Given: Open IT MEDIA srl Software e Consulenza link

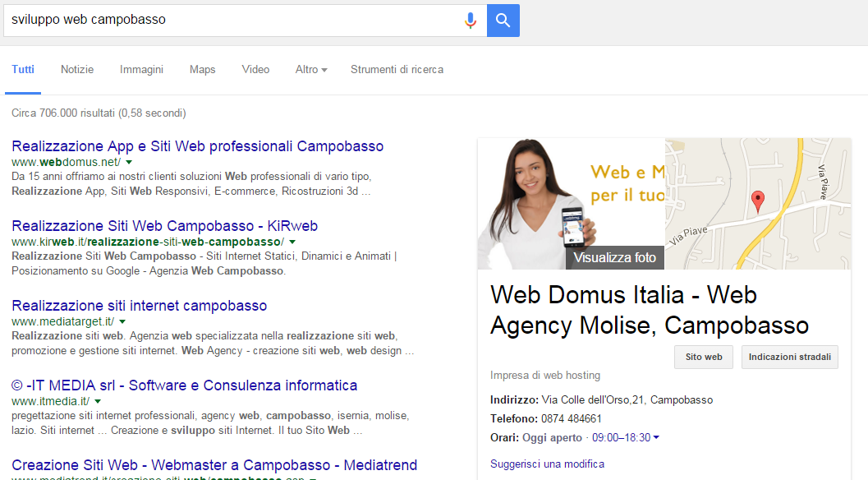Looking at the screenshot, I should click(184, 385).
